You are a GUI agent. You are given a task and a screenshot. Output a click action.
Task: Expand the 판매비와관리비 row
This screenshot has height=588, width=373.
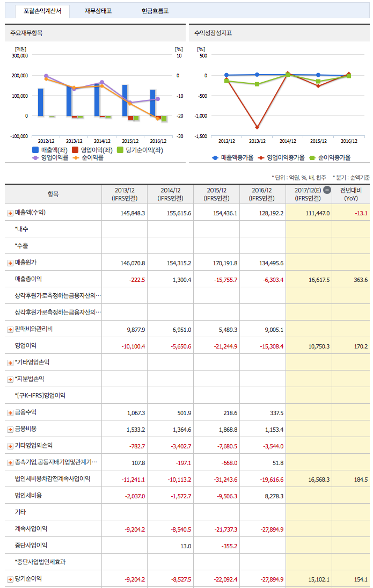(x=10, y=330)
